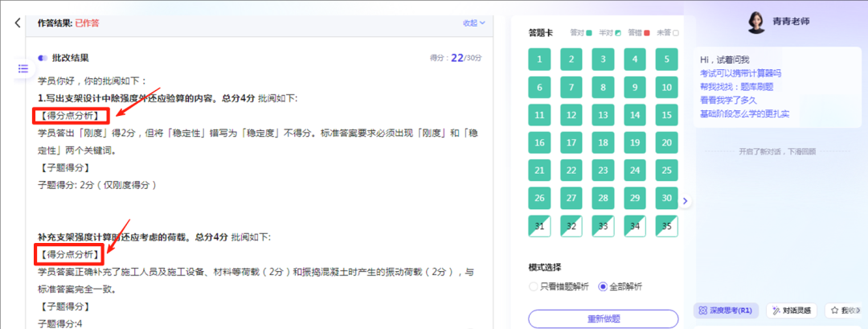
Task: Click the 批改结果 heading
Action: click(x=70, y=58)
